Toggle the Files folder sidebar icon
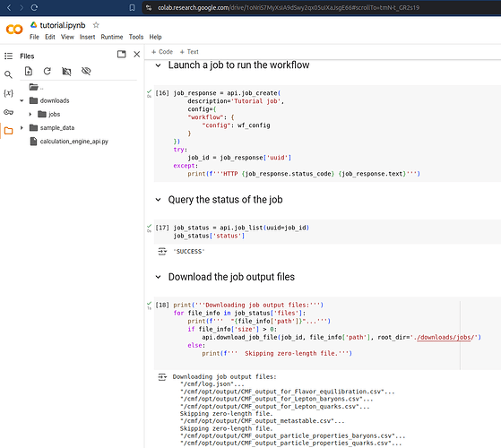Image resolution: width=501 pixels, height=448 pixels. tap(8, 131)
